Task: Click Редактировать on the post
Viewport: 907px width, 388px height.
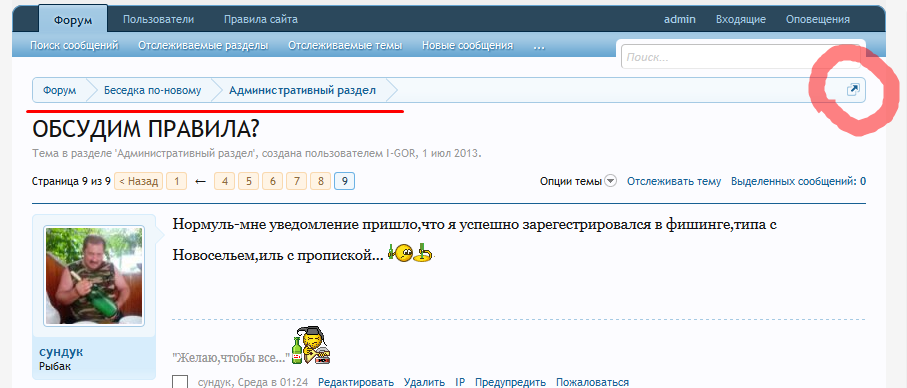Action: [356, 382]
